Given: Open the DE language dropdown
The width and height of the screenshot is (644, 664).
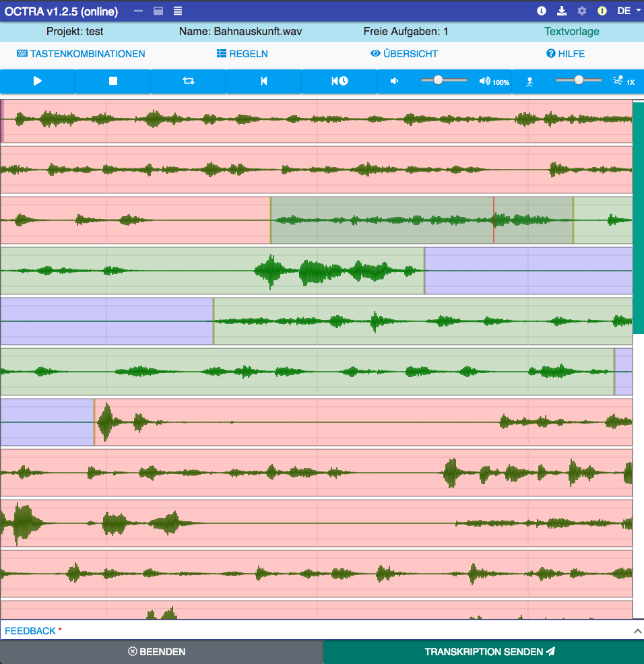Looking at the screenshot, I should pyautogui.click(x=629, y=11).
